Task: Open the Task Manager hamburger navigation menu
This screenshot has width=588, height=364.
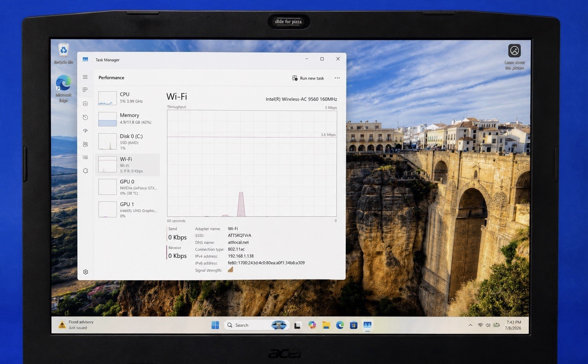Action: 85,77
